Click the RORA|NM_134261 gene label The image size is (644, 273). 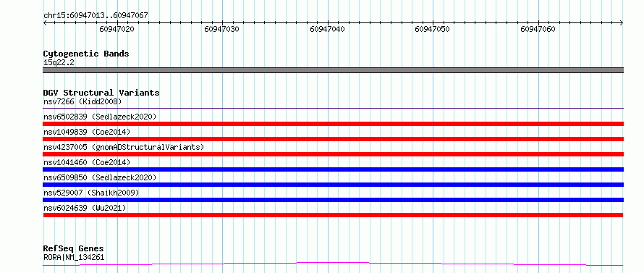point(74,257)
